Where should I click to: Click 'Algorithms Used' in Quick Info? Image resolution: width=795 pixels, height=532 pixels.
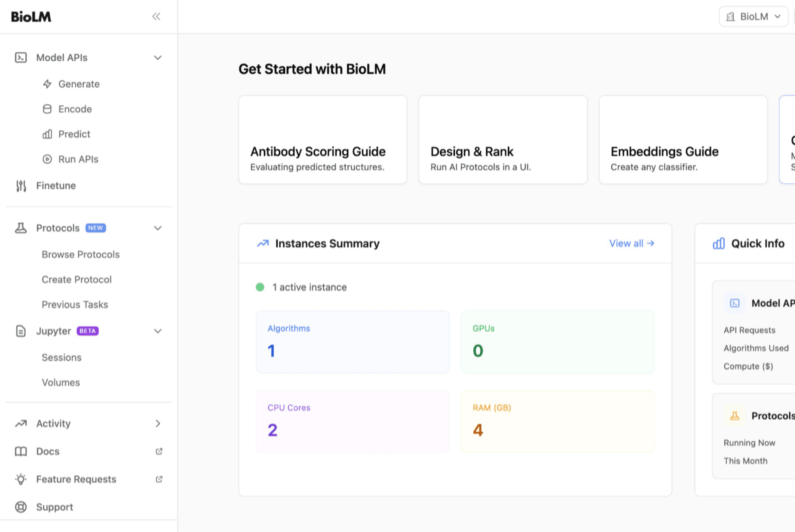(756, 348)
